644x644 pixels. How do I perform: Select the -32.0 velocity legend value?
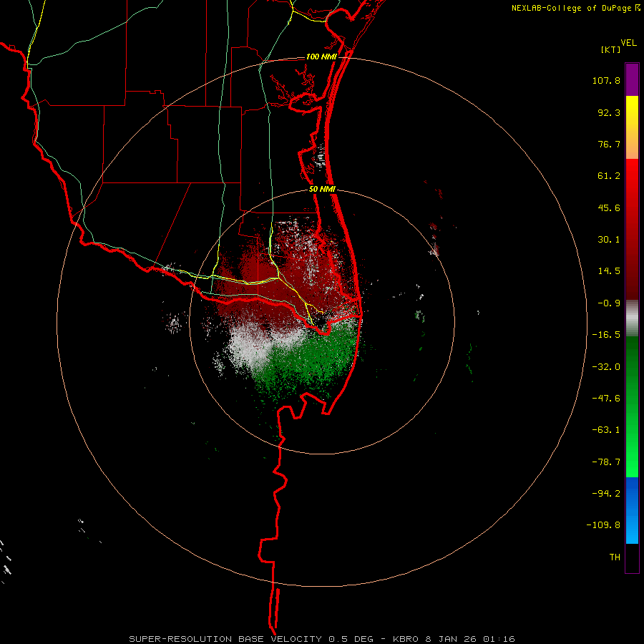[606, 367]
